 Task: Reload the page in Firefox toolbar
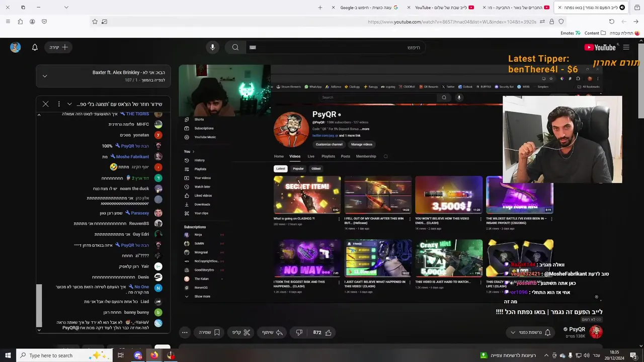click(612, 22)
